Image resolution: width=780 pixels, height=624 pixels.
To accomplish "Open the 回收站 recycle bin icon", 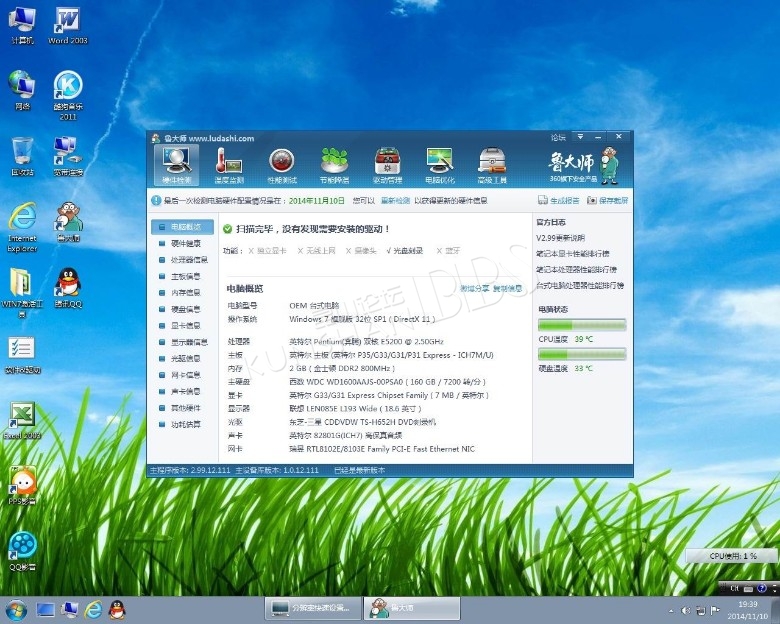I will click(x=22, y=156).
